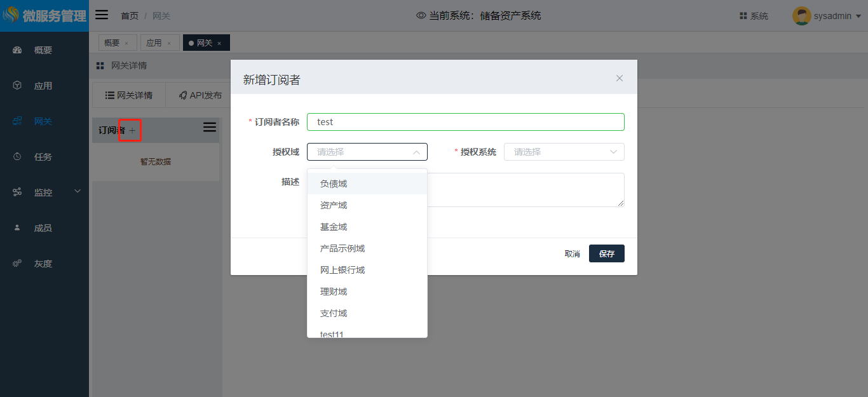Open the 灰度 gears icon in sidebar

click(x=17, y=264)
